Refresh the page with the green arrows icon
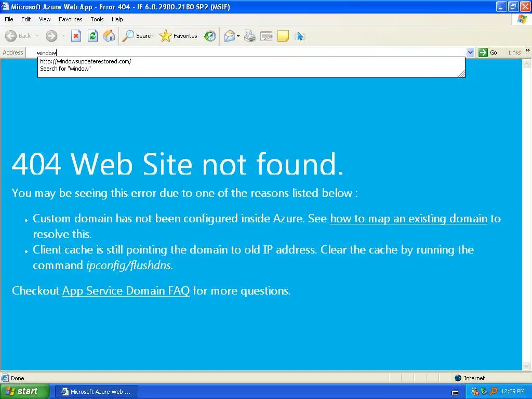This screenshot has height=399, width=532. 92,36
